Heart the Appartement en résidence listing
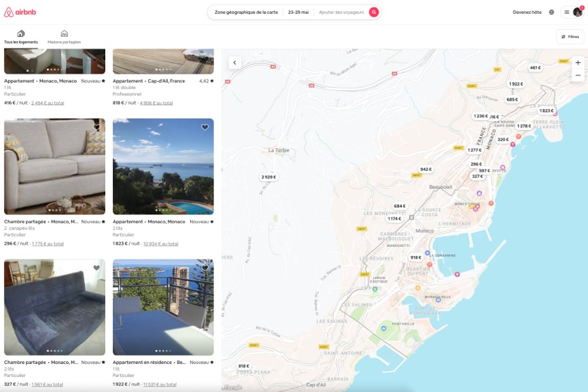This screenshot has height=392, width=588. pos(204,267)
